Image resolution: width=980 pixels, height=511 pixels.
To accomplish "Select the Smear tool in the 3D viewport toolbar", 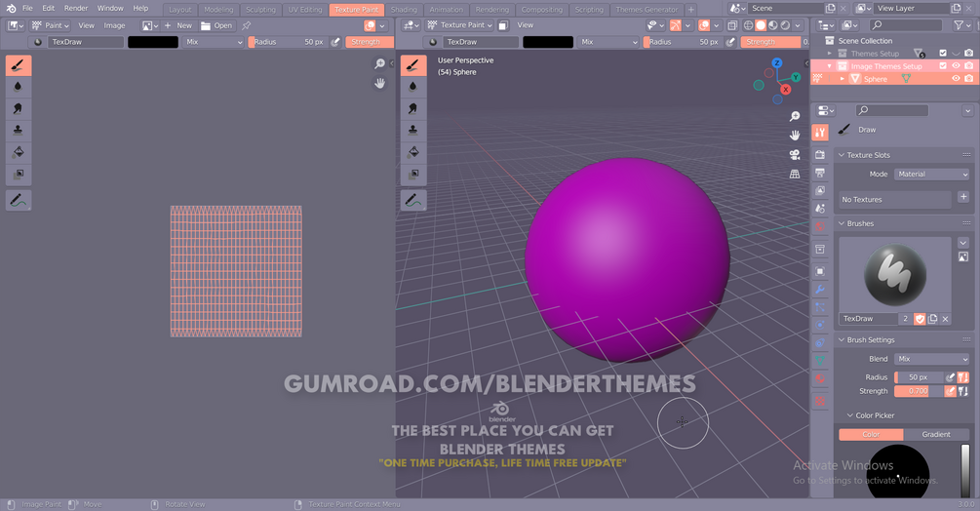I will [x=413, y=108].
